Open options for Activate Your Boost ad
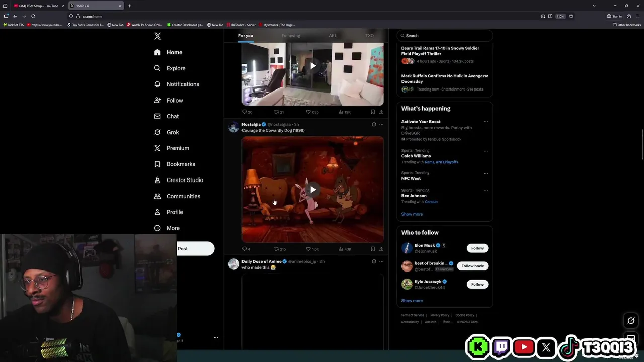Image resolution: width=644 pixels, height=362 pixels. point(486,121)
